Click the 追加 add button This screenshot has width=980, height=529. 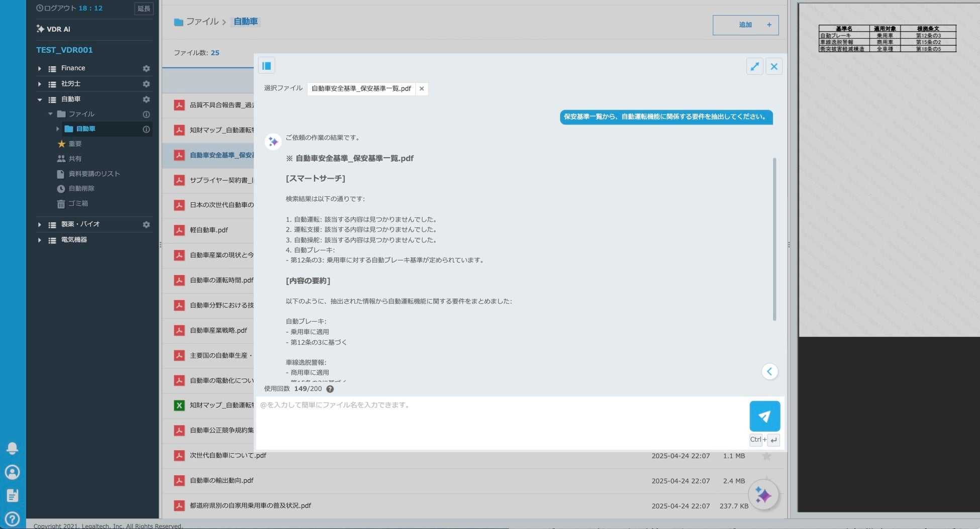745,25
